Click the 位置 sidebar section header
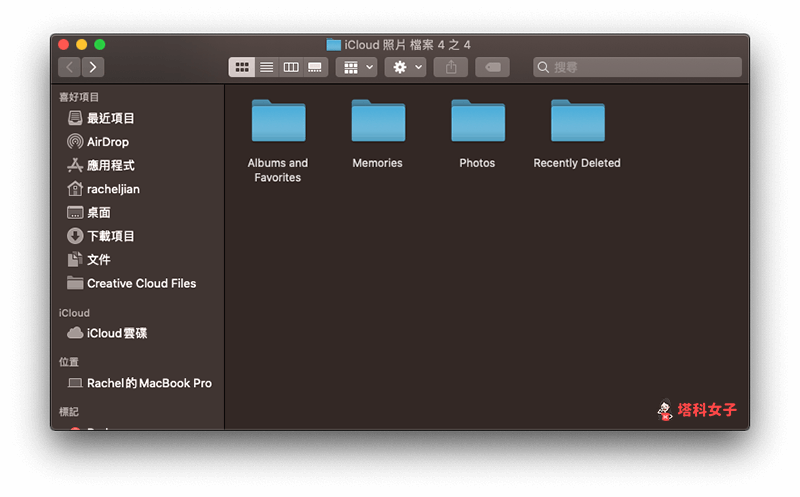 [69, 362]
